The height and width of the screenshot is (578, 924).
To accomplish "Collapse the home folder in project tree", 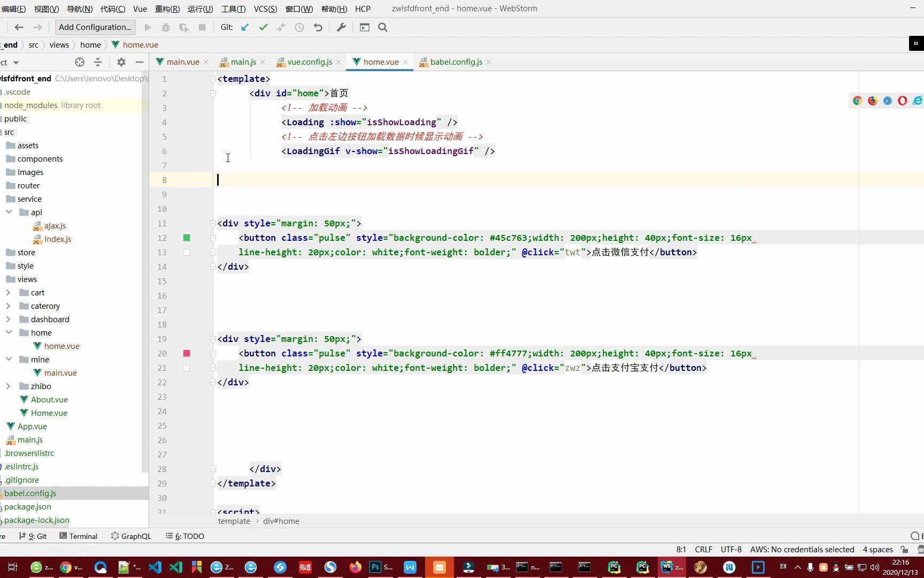I will pyautogui.click(x=8, y=332).
